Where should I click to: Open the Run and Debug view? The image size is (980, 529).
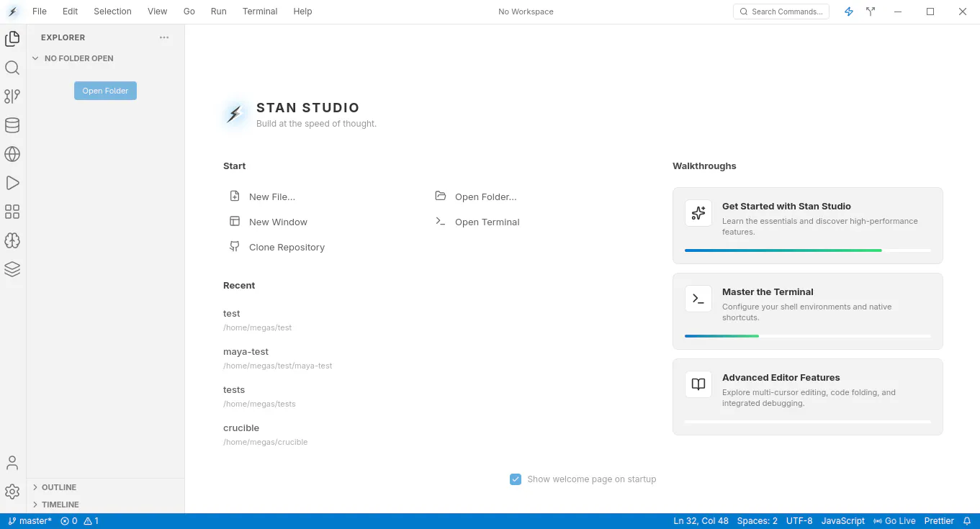(12, 183)
